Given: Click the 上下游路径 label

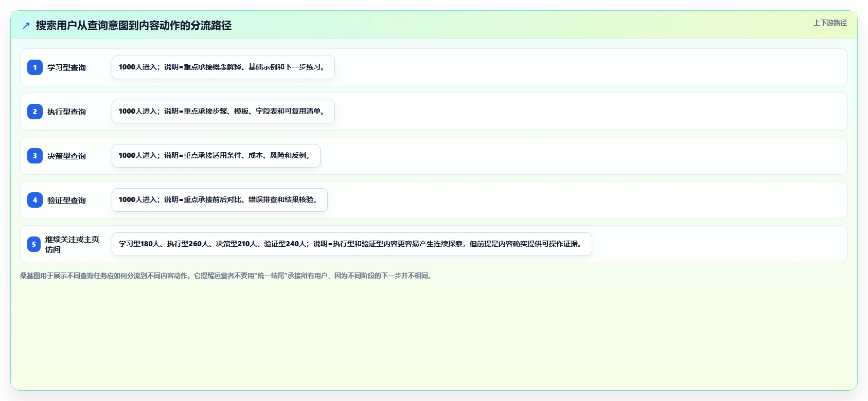Looking at the screenshot, I should 830,23.
